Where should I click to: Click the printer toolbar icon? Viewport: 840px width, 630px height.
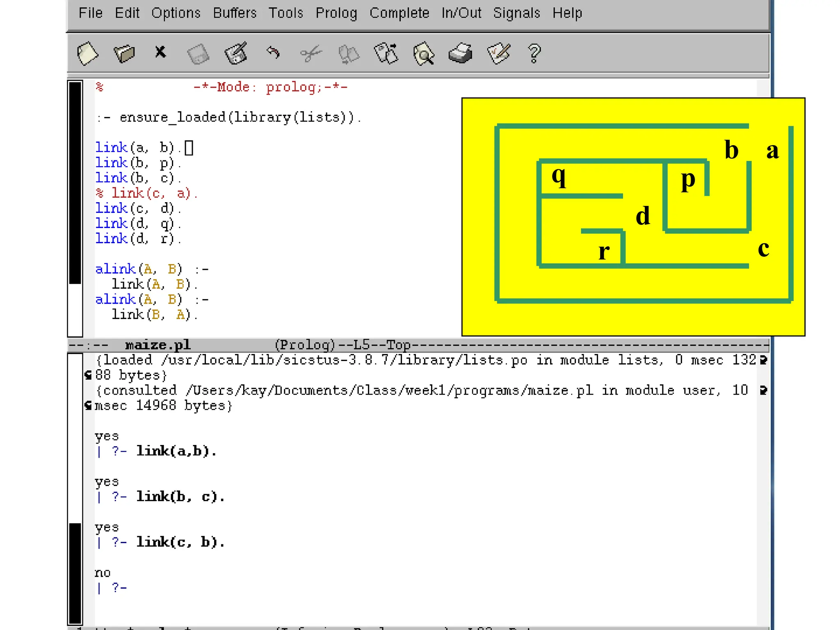tap(461, 53)
